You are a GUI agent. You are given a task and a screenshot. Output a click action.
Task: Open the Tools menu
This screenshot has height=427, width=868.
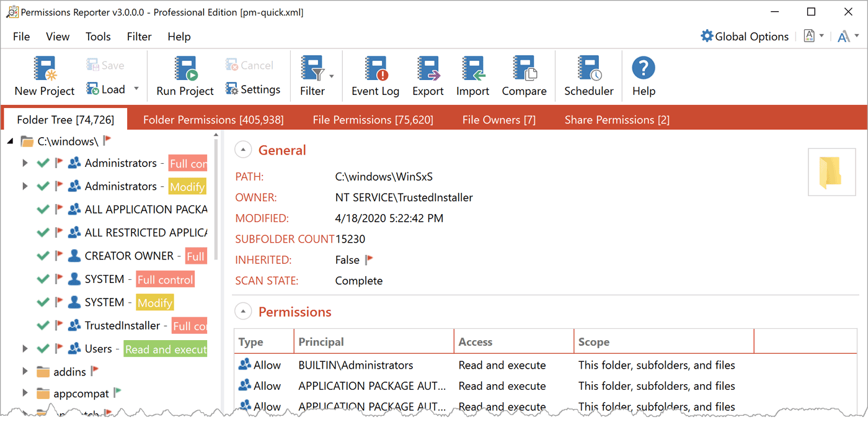tap(98, 37)
